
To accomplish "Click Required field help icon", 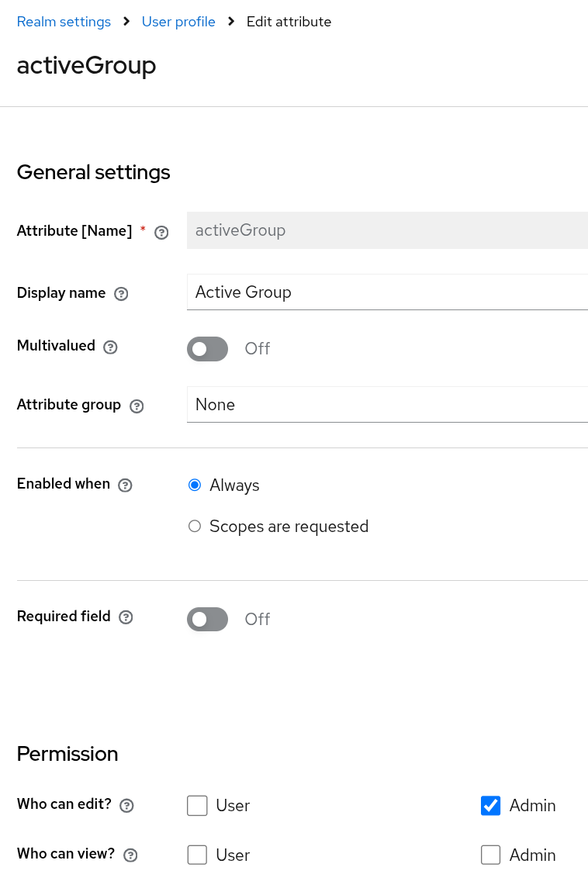I will point(126,618).
